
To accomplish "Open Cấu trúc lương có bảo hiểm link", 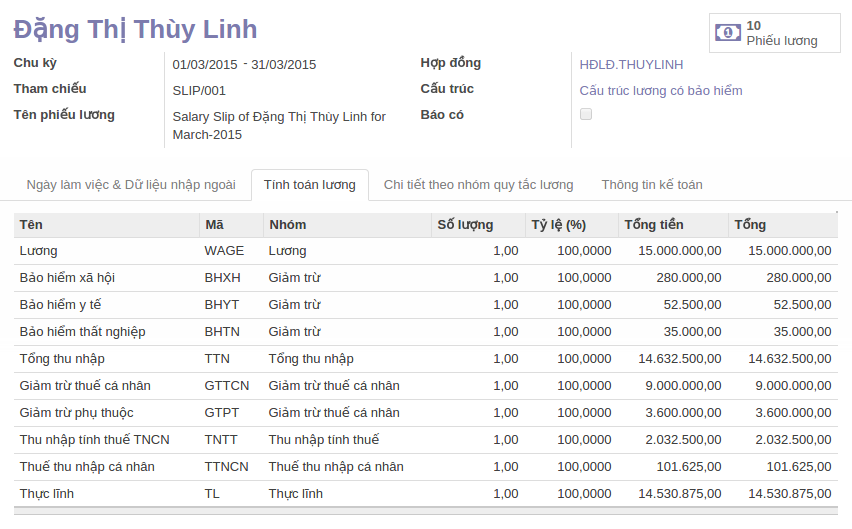I will pyautogui.click(x=661, y=90).
